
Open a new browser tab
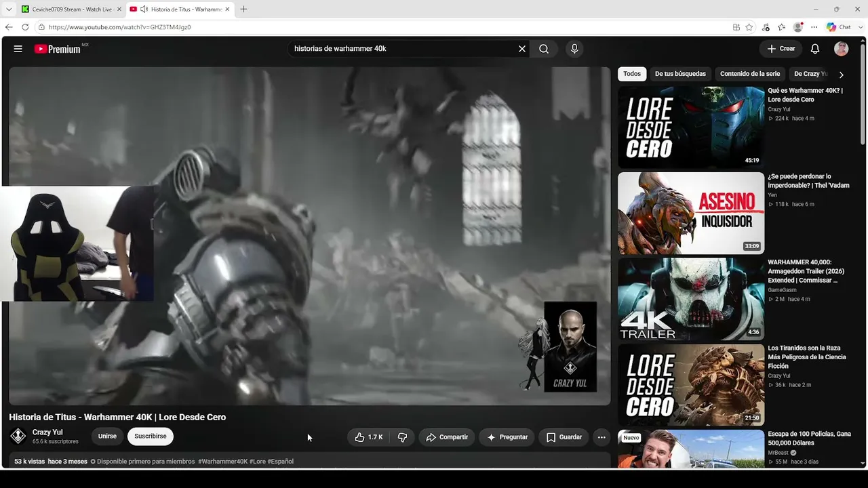(243, 9)
